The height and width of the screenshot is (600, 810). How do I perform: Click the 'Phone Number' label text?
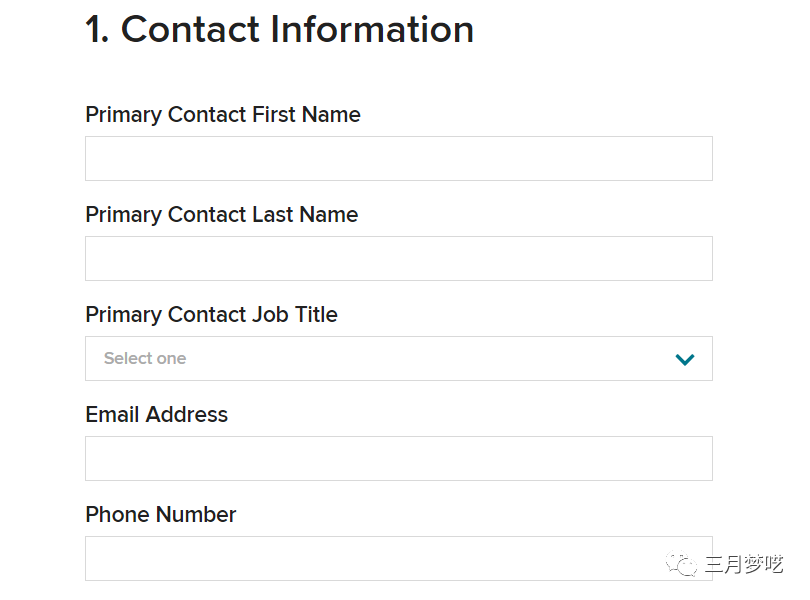160,515
